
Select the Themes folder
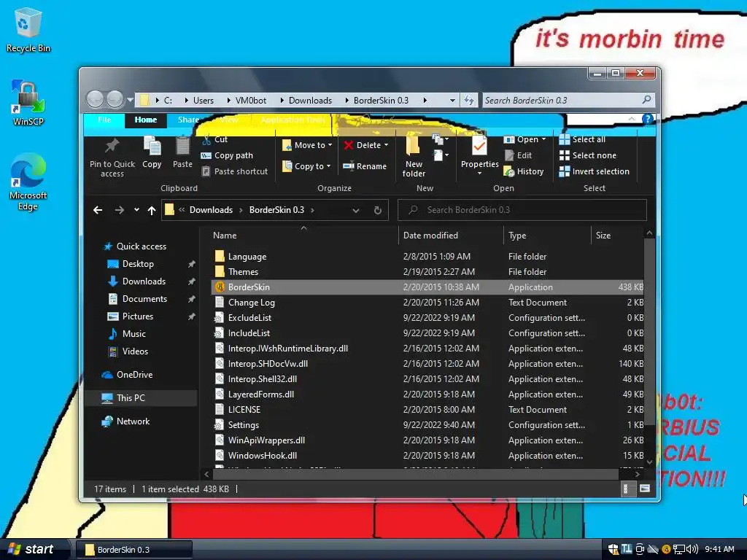(x=427, y=272)
